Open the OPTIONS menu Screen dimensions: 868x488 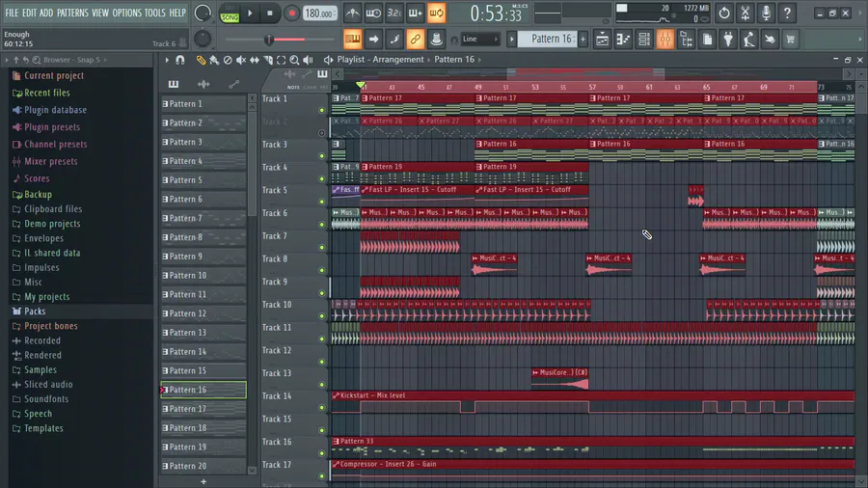[x=126, y=13]
